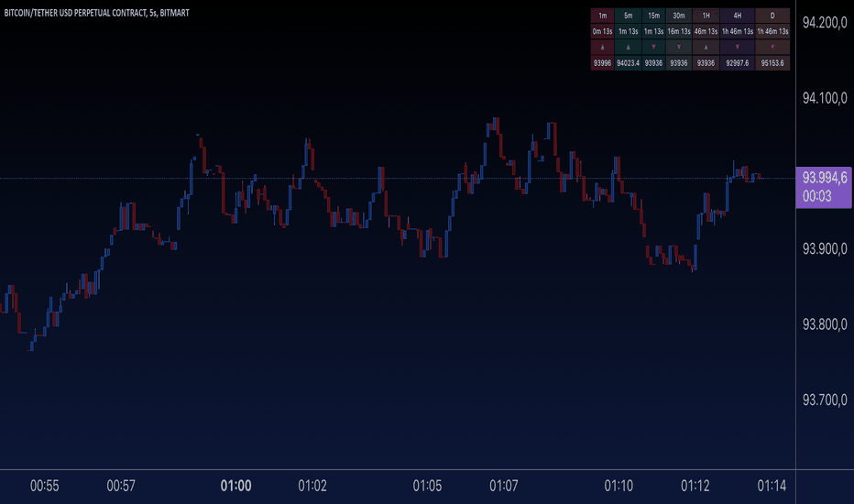This screenshot has height=504, width=854.
Task: Click the bold 01:00 time axis label
Action: 235,486
